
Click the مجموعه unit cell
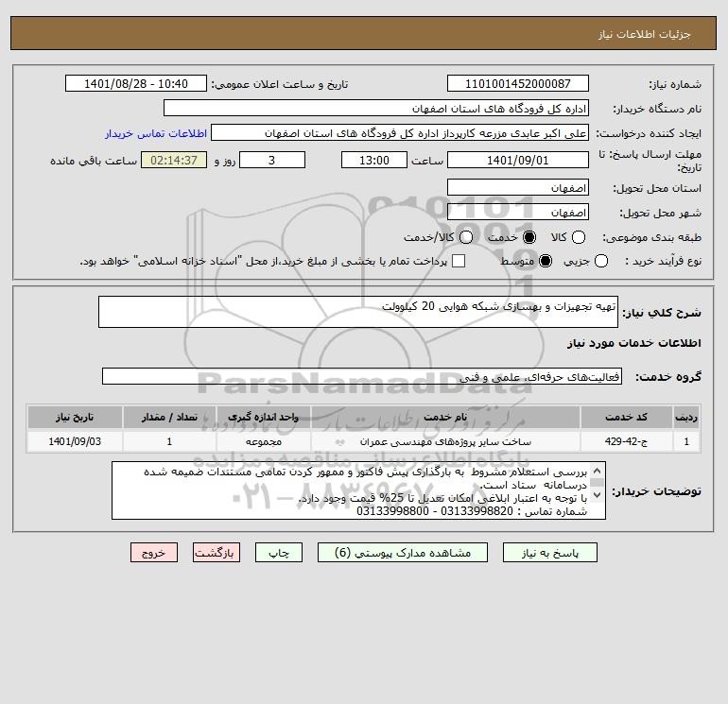click(263, 441)
